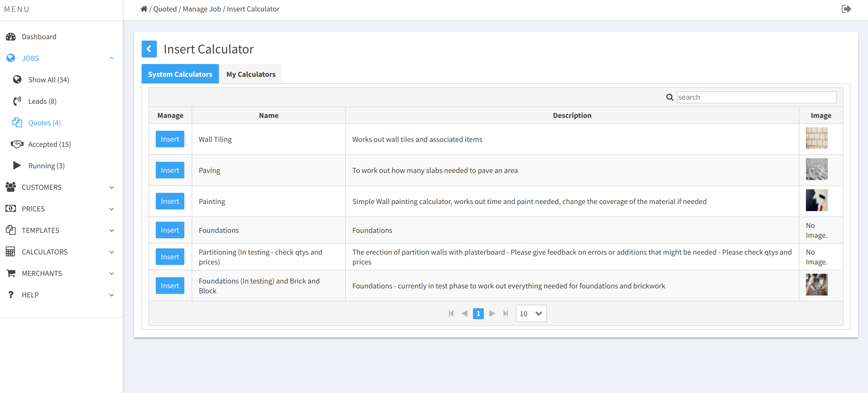The image size is (868, 393).
Task: Click 'Works out wall tiles' description
Action: [x=417, y=139]
